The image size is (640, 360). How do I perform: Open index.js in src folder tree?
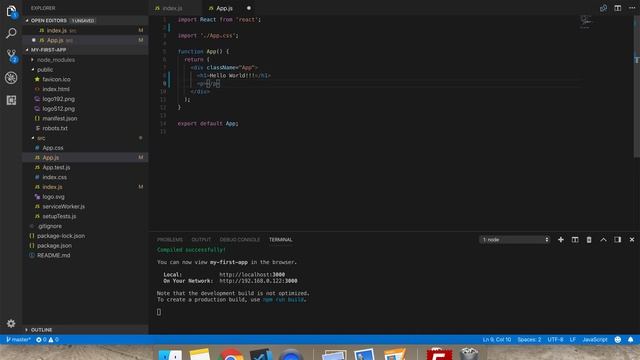(85, 187)
